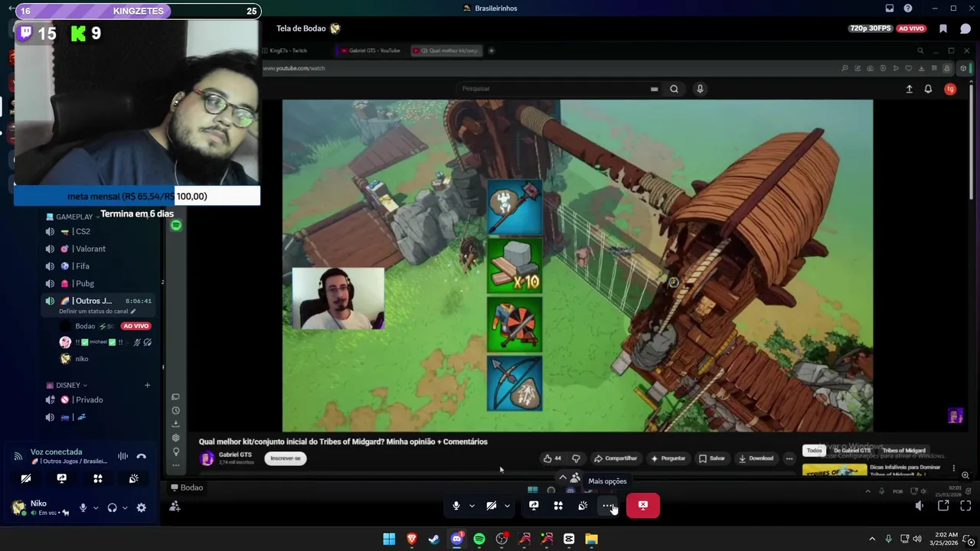Click YouTube search magnifier in stream
The width and height of the screenshot is (980, 551).
click(x=674, y=89)
